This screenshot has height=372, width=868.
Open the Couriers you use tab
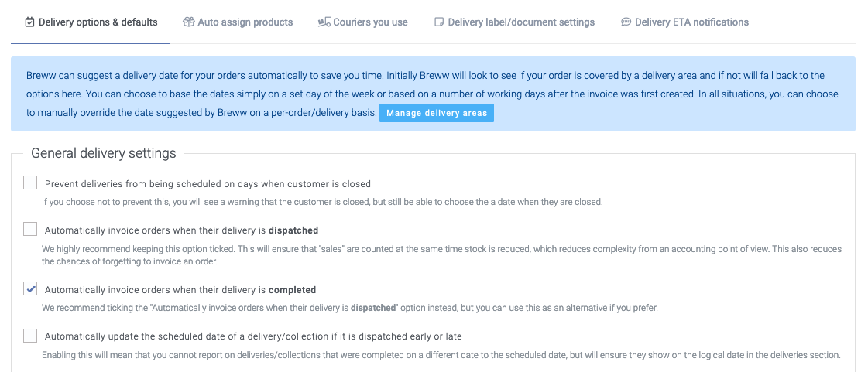(x=363, y=22)
